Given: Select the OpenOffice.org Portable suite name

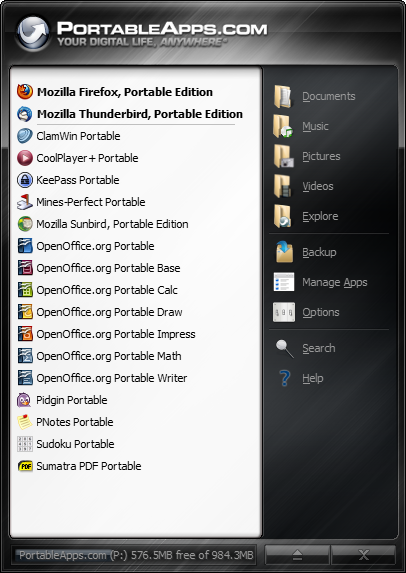Looking at the screenshot, I should coord(95,246).
